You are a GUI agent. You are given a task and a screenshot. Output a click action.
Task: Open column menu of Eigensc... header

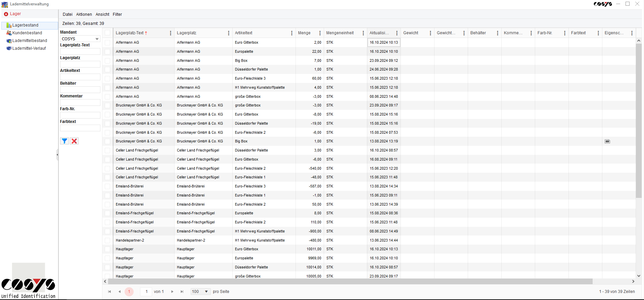click(632, 33)
